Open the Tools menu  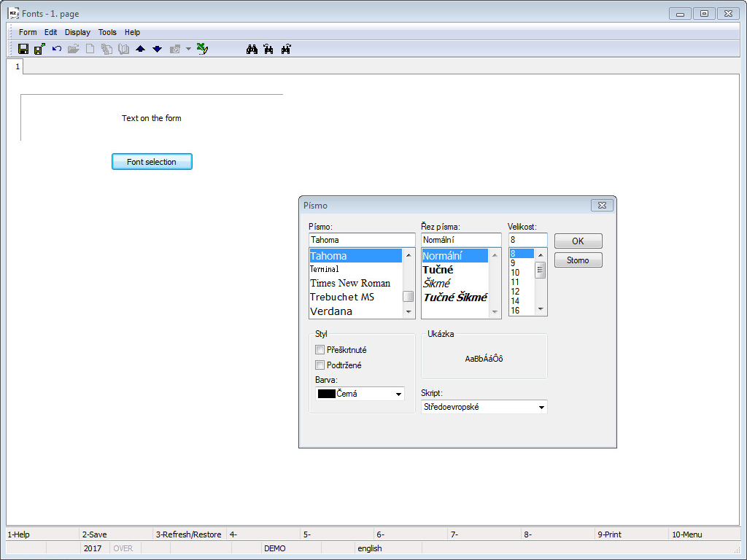tap(107, 32)
